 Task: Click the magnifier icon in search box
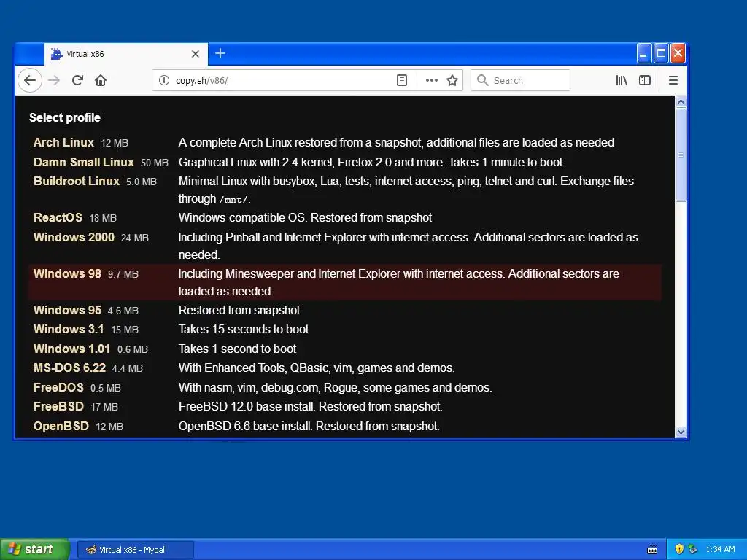pyautogui.click(x=483, y=80)
